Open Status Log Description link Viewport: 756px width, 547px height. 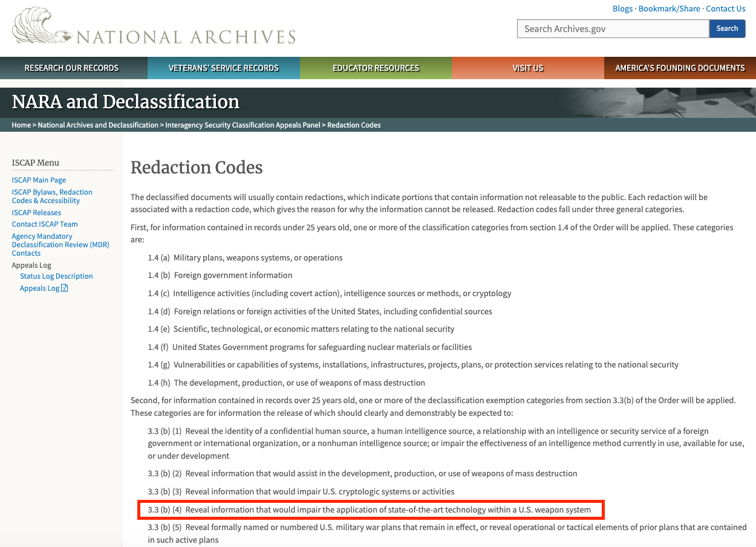(x=56, y=276)
